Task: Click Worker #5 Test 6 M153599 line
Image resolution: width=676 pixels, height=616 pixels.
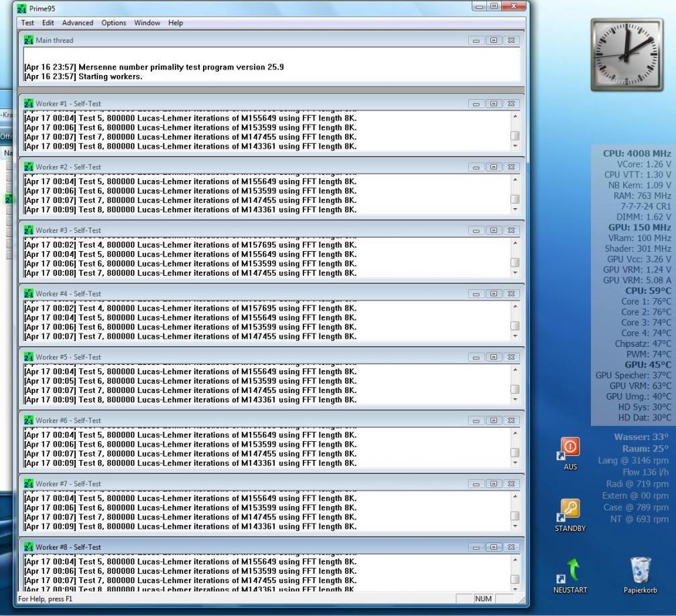Action: 190,381
